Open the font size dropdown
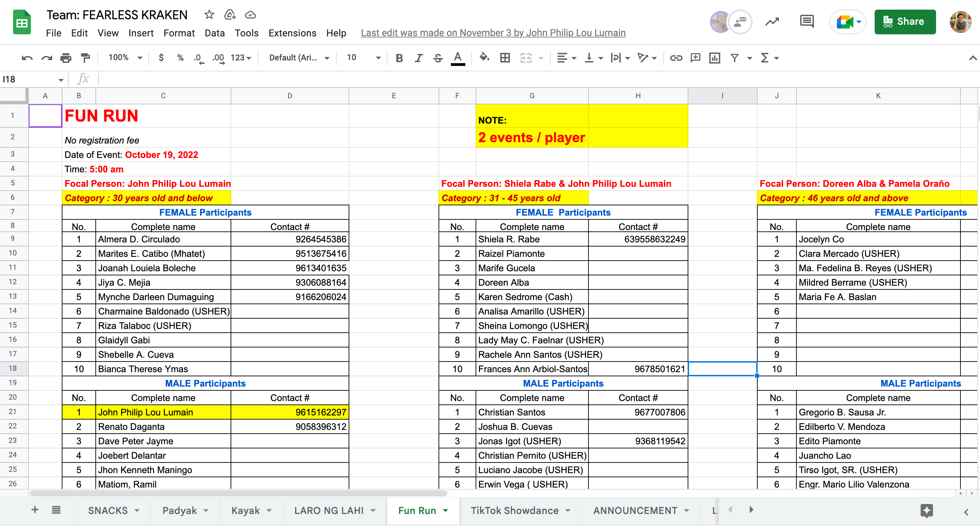980x526 pixels. [363, 58]
